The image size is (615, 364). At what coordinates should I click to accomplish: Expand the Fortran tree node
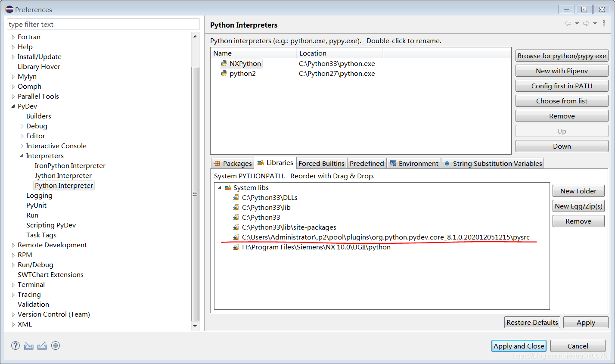click(x=13, y=37)
